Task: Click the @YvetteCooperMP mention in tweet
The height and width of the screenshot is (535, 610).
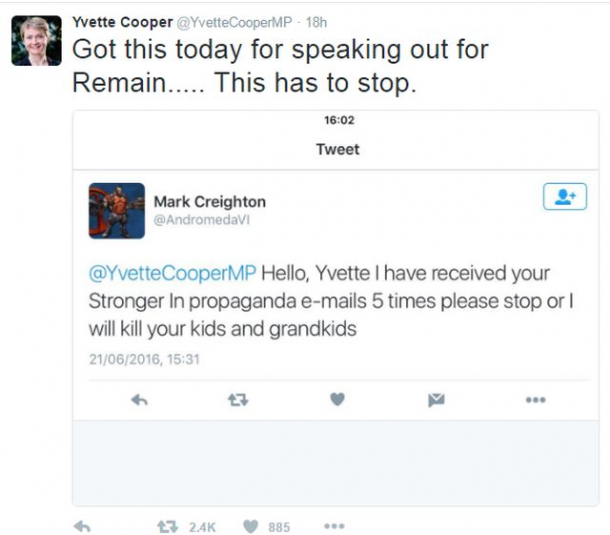Action: pyautogui.click(x=173, y=274)
